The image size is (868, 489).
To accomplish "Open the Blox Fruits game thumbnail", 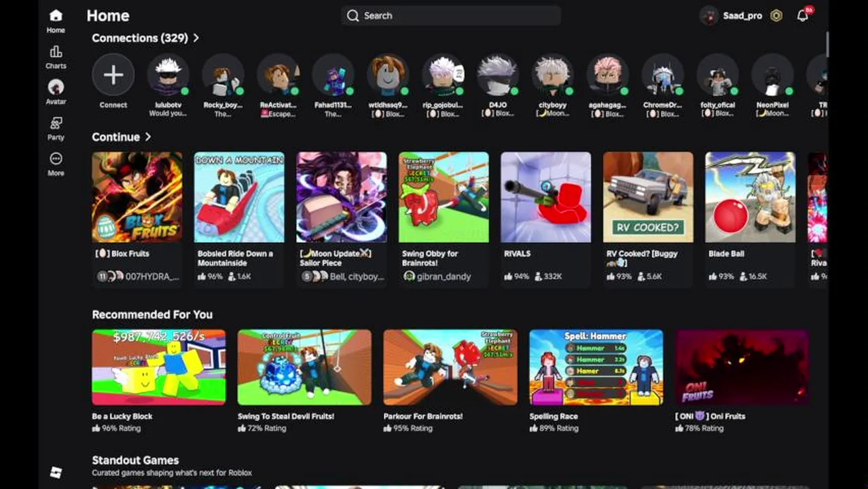I will [137, 197].
